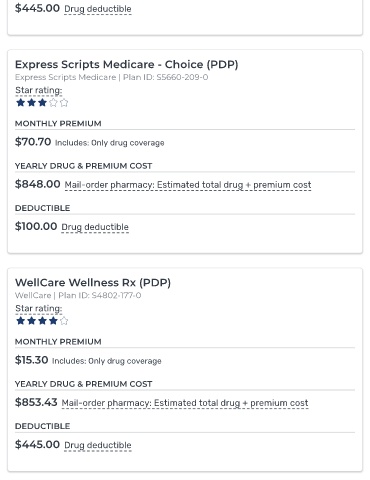Click the $15.30 monthly premium amount
Screen dimensions: 370x480
[32, 360]
